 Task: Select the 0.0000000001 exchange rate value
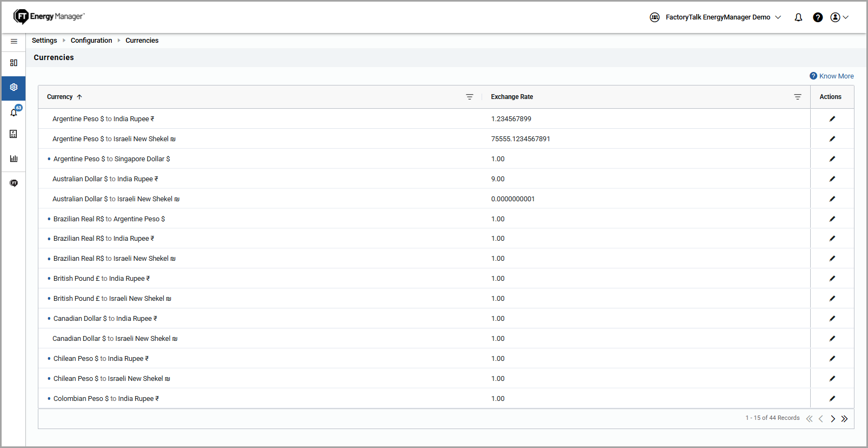513,199
